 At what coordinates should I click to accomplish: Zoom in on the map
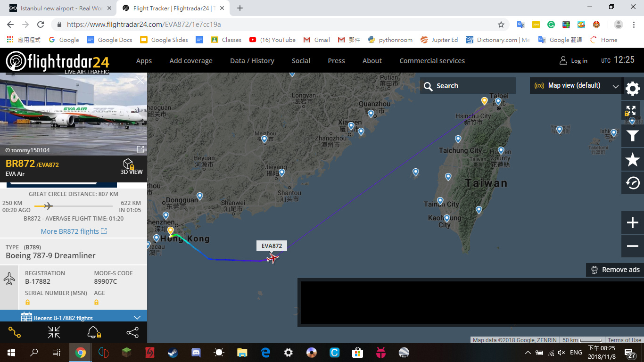633,222
